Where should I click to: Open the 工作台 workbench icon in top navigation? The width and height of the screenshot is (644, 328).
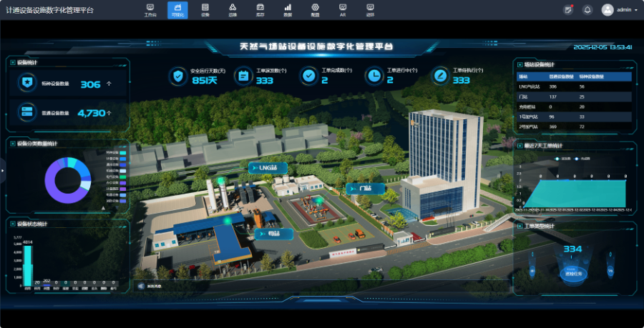click(x=150, y=9)
